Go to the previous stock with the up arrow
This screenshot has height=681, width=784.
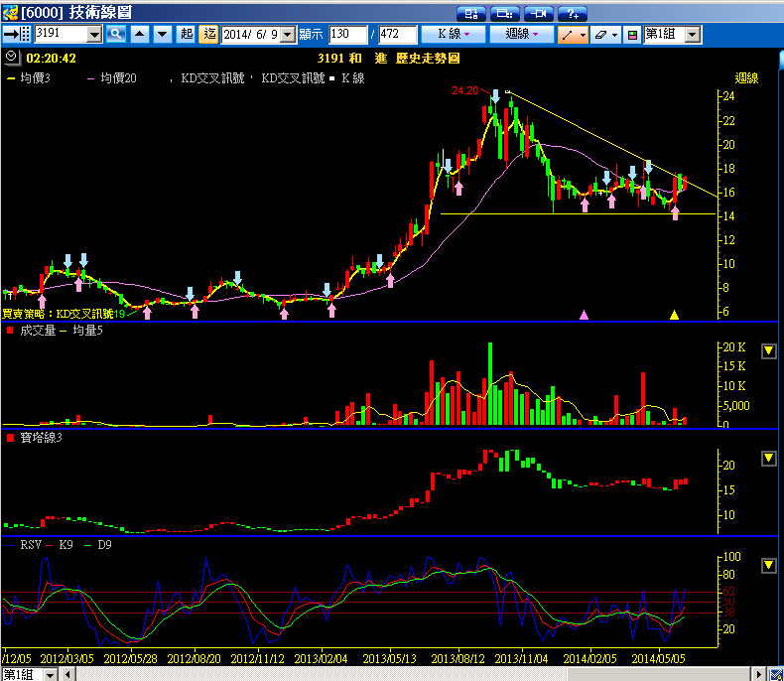coord(140,34)
